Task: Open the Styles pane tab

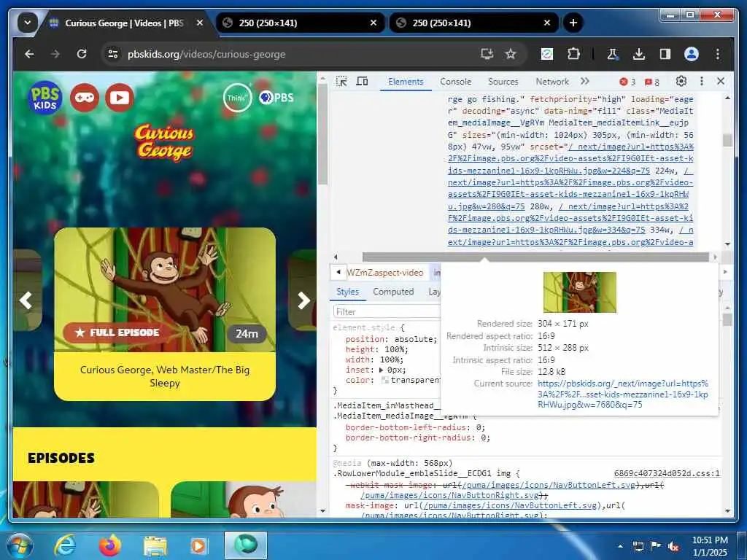Action: (x=348, y=292)
